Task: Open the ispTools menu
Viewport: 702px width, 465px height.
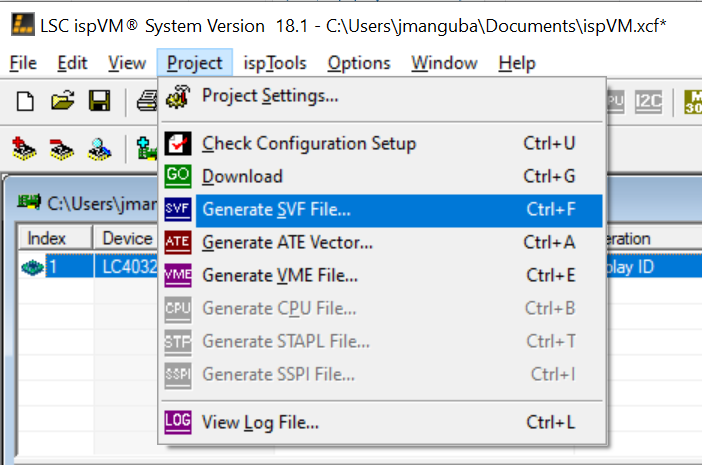Action: (273, 63)
